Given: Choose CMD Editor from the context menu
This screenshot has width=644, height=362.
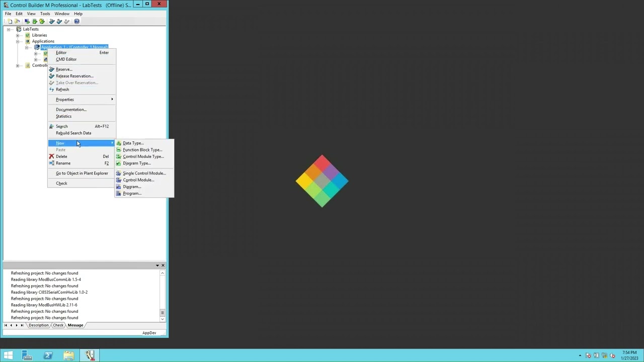Looking at the screenshot, I should [82, 59].
